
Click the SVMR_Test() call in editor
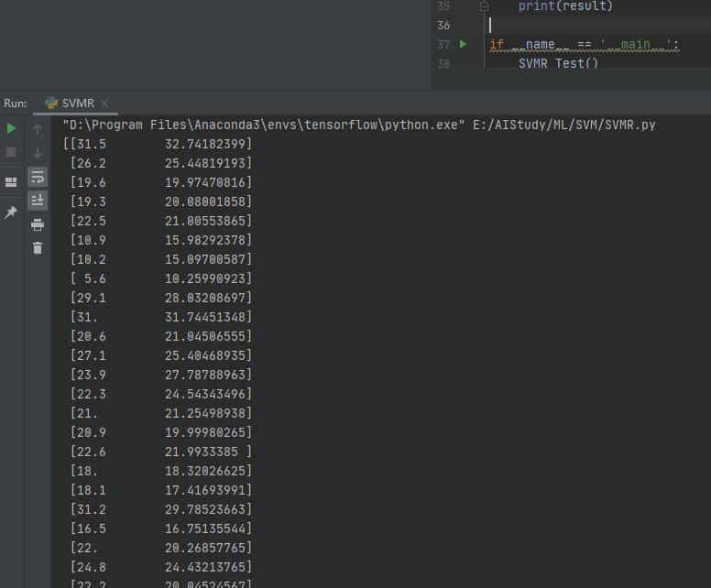click(558, 63)
